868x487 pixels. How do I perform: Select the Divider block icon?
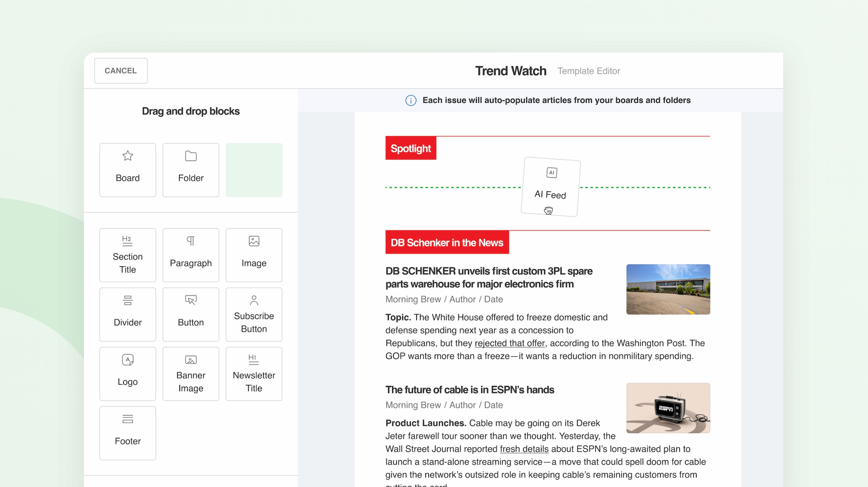tap(128, 300)
